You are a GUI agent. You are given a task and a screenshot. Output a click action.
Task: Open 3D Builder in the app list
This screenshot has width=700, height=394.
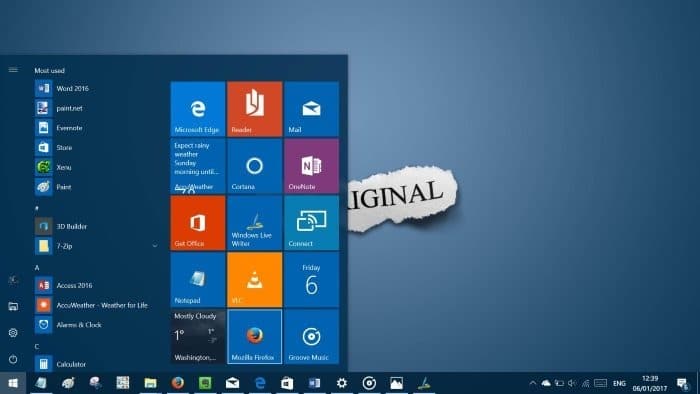point(97,226)
